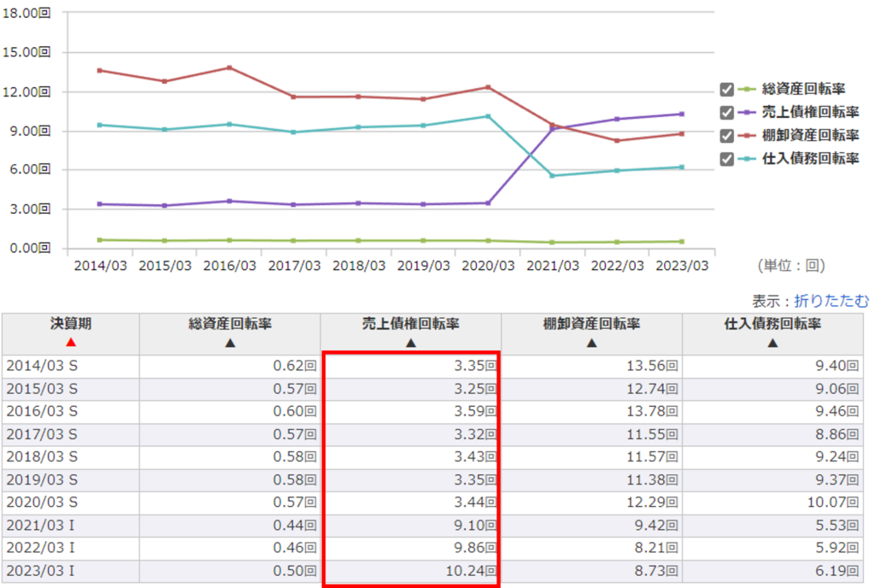
Task: Toggle the 売上債権回転率 series checkbox
Action: [727, 112]
